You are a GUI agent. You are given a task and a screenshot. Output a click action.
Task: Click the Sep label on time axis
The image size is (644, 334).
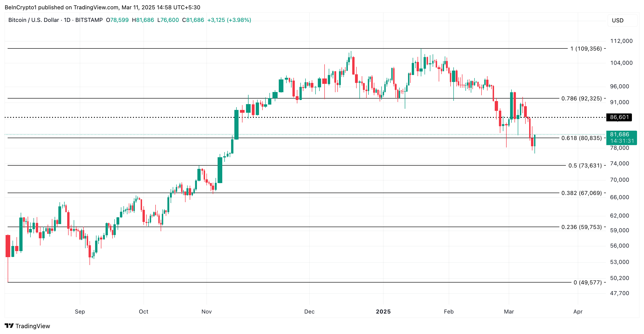80,311
